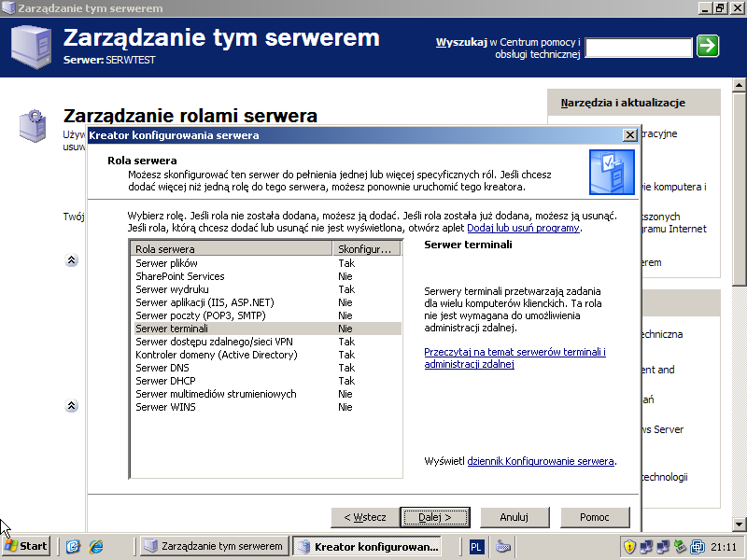Click the server icon in the blue header
This screenshot has width=747, height=560.
click(x=31, y=47)
